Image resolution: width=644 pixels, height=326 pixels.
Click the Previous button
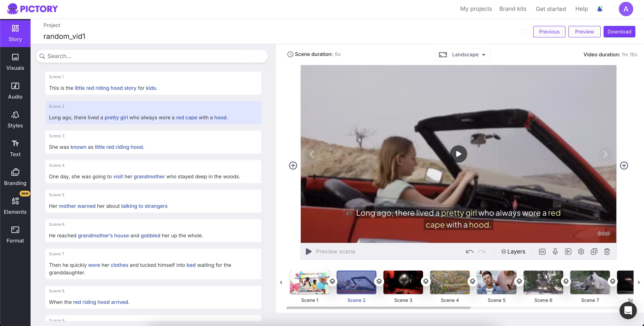(549, 31)
